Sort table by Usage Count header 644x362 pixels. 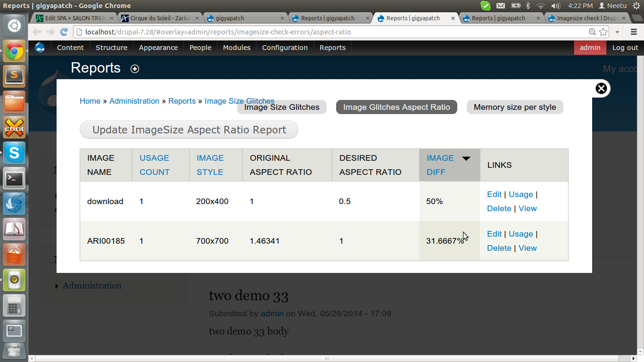point(154,165)
